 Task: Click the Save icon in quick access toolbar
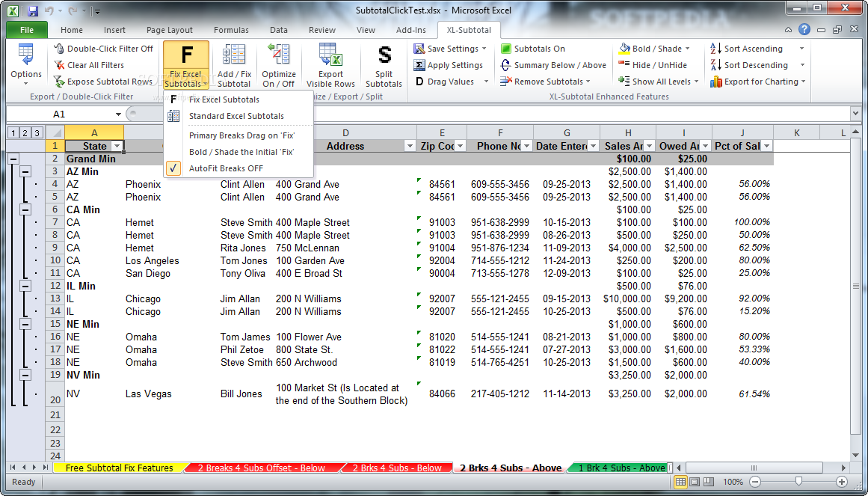click(x=33, y=10)
